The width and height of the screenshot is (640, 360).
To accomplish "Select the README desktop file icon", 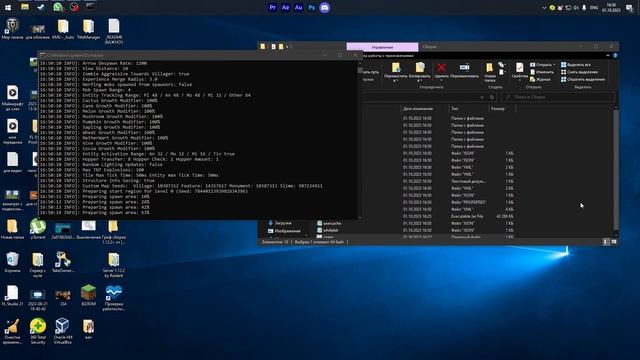I will 114,31.
